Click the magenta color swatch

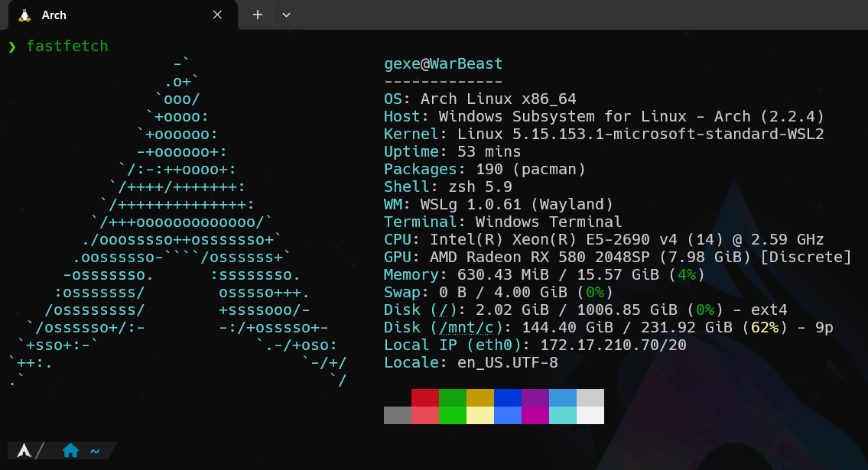pyautogui.click(x=535, y=415)
